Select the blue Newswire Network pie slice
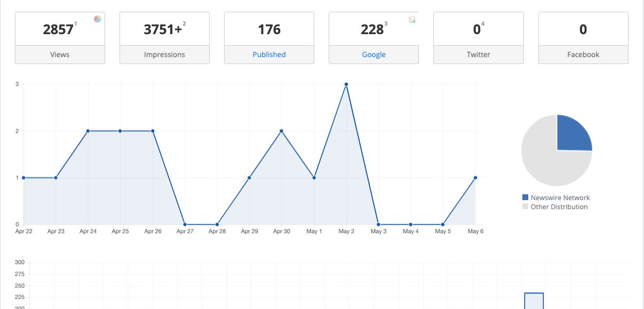 pyautogui.click(x=572, y=134)
